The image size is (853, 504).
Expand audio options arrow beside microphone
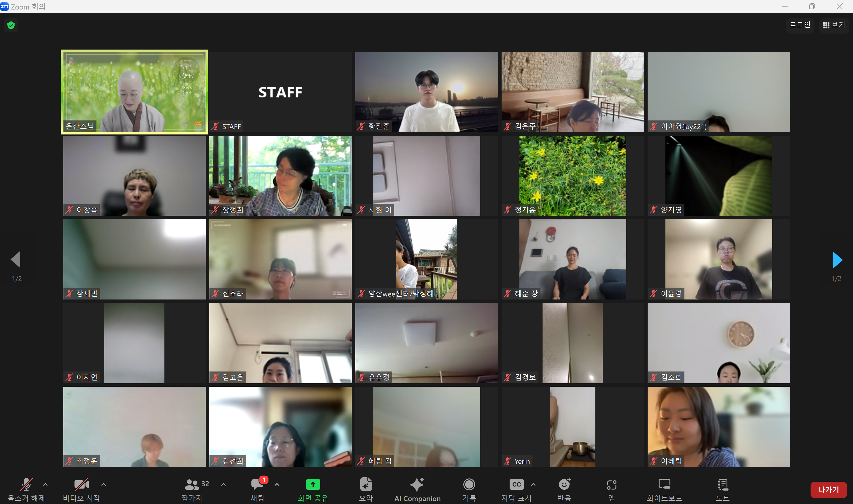point(45,485)
